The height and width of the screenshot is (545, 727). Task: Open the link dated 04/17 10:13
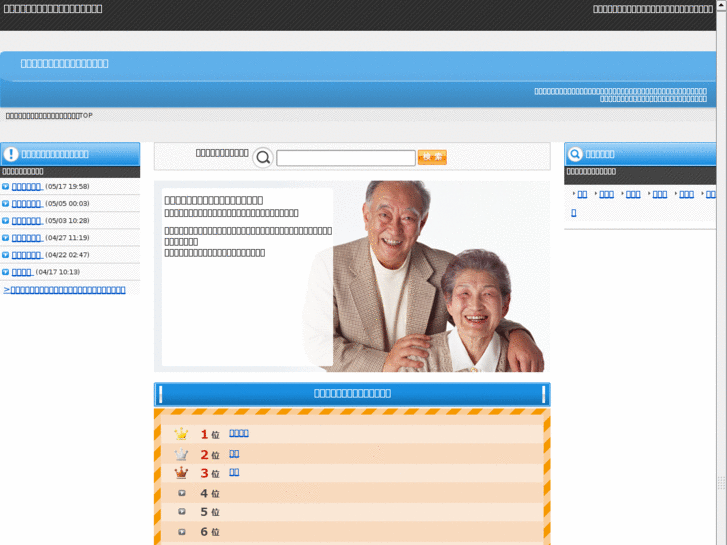(22, 273)
